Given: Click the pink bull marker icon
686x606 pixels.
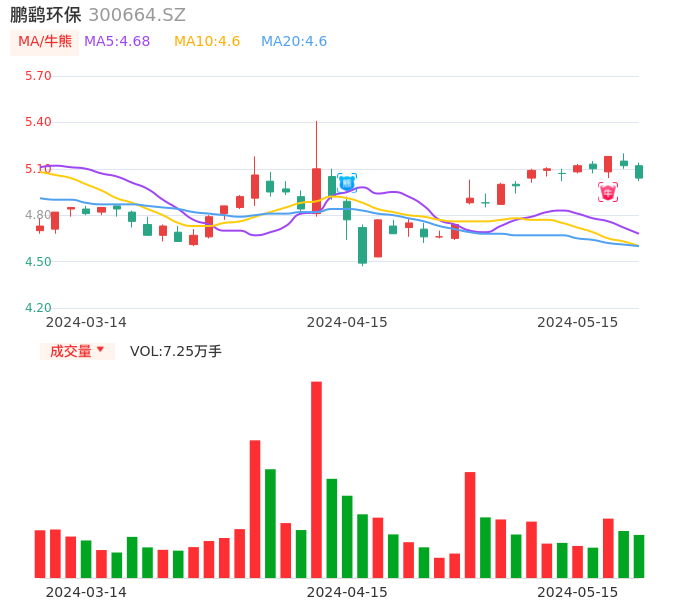Looking at the screenshot, I should (608, 192).
